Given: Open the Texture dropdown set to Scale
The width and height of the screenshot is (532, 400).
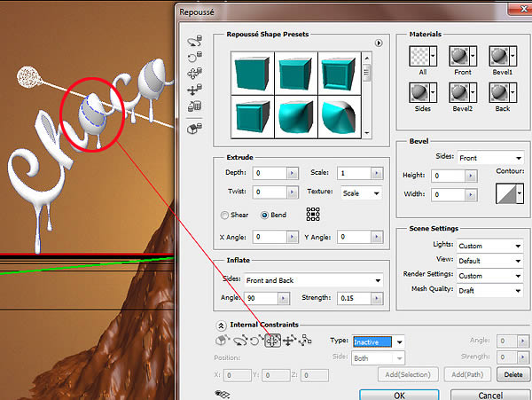Looking at the screenshot, I should [x=361, y=193].
